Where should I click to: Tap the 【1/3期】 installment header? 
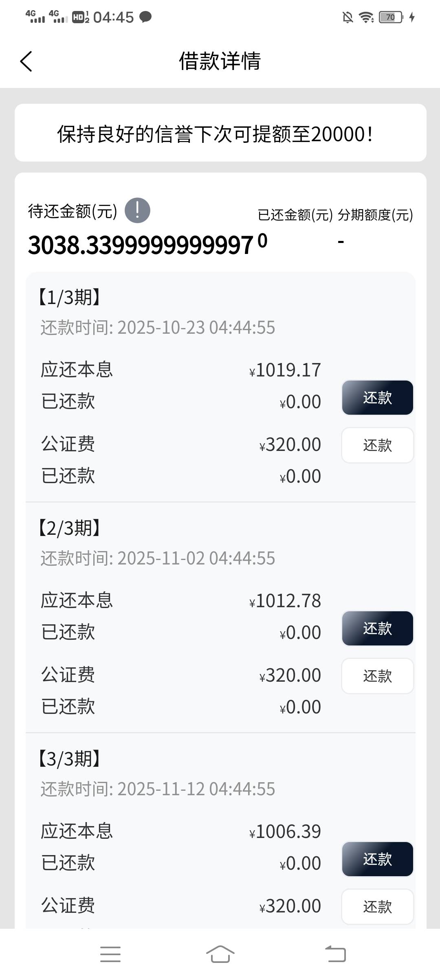(x=69, y=297)
